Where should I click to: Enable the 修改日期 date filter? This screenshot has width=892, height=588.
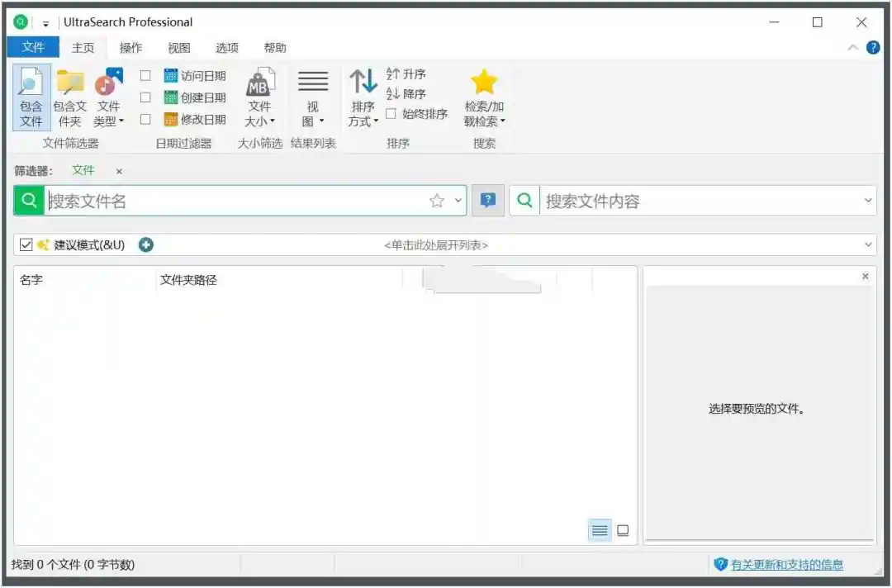click(x=145, y=119)
